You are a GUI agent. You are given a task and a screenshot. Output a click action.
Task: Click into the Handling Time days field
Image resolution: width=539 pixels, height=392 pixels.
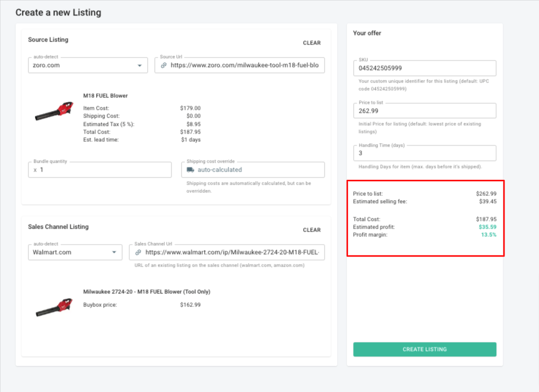(x=424, y=153)
